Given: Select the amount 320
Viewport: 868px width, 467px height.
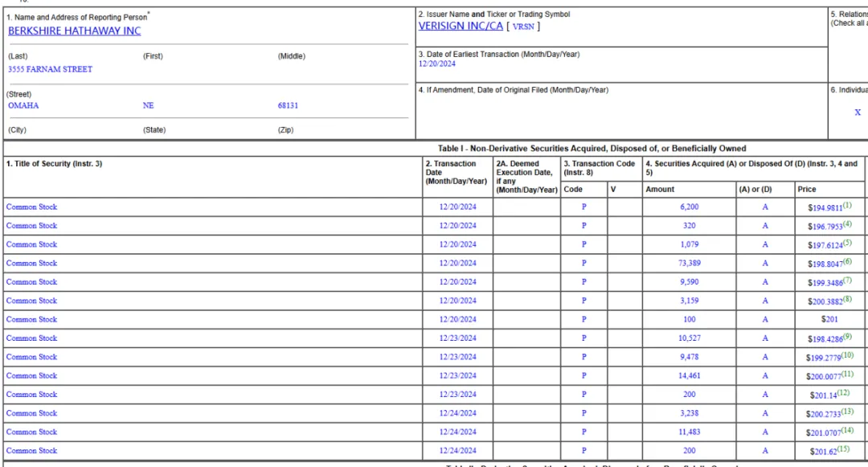Looking at the screenshot, I should pyautogui.click(x=690, y=226).
